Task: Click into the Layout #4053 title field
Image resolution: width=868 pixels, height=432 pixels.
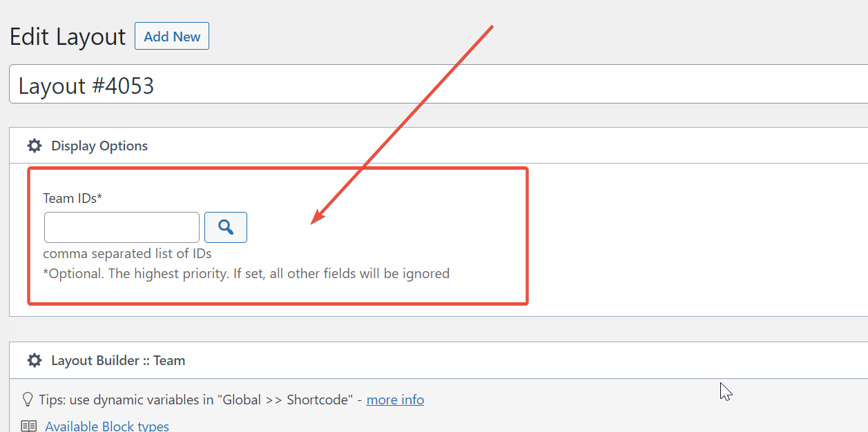Action: tap(438, 84)
